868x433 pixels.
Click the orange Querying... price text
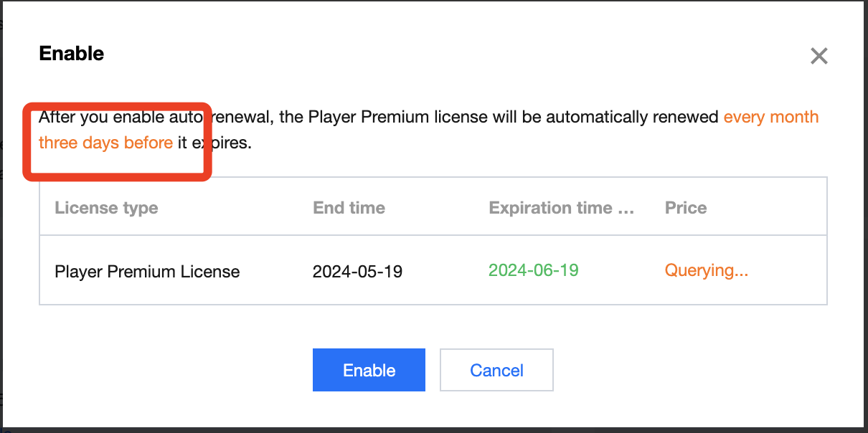coord(706,270)
